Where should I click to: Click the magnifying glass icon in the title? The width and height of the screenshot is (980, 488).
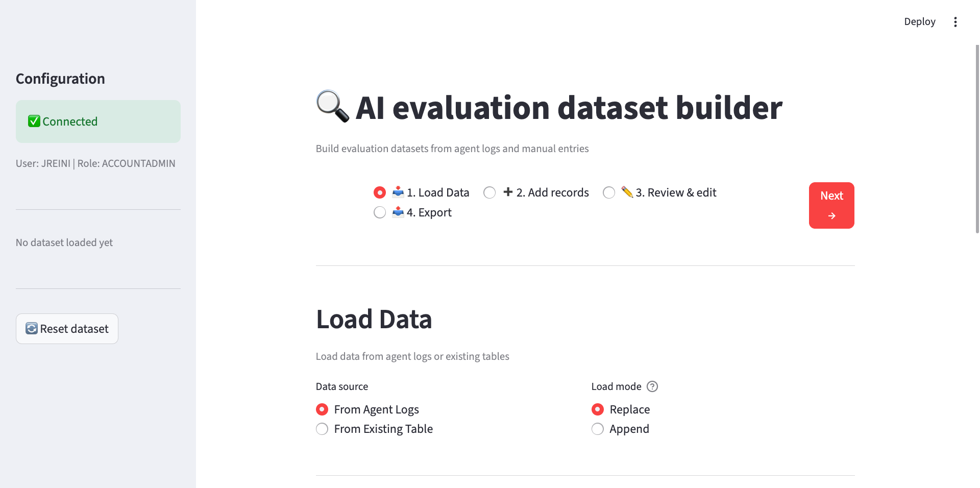(332, 107)
